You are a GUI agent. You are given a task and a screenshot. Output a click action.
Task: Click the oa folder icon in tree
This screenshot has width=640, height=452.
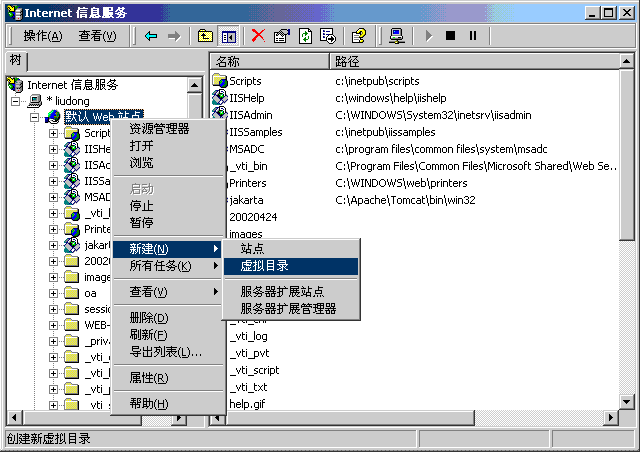[72, 293]
